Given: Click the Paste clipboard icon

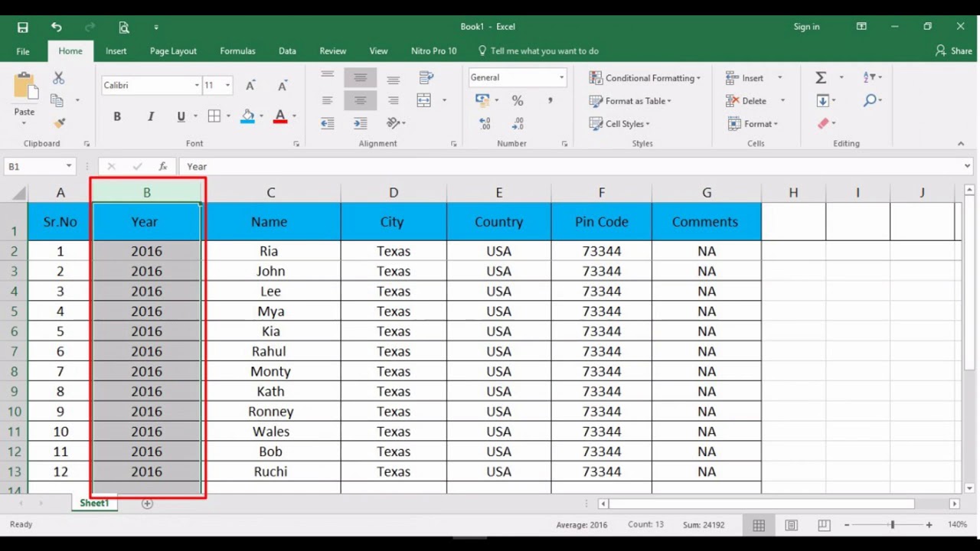Looking at the screenshot, I should click(x=24, y=85).
